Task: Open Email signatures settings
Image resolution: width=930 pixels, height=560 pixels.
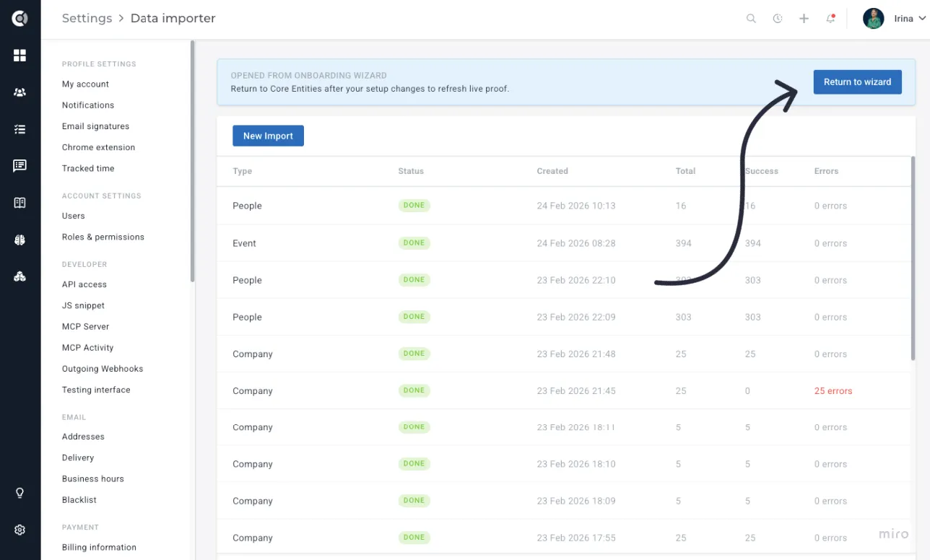Action: point(95,126)
